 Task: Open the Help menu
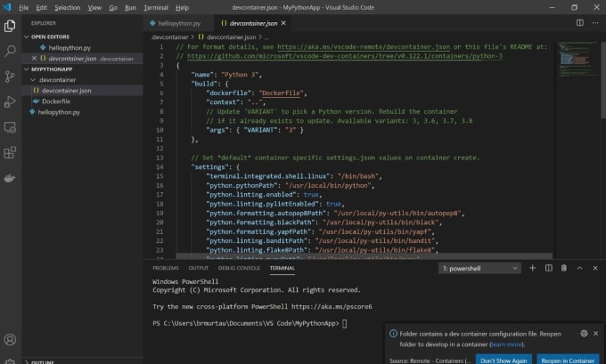[x=182, y=7]
